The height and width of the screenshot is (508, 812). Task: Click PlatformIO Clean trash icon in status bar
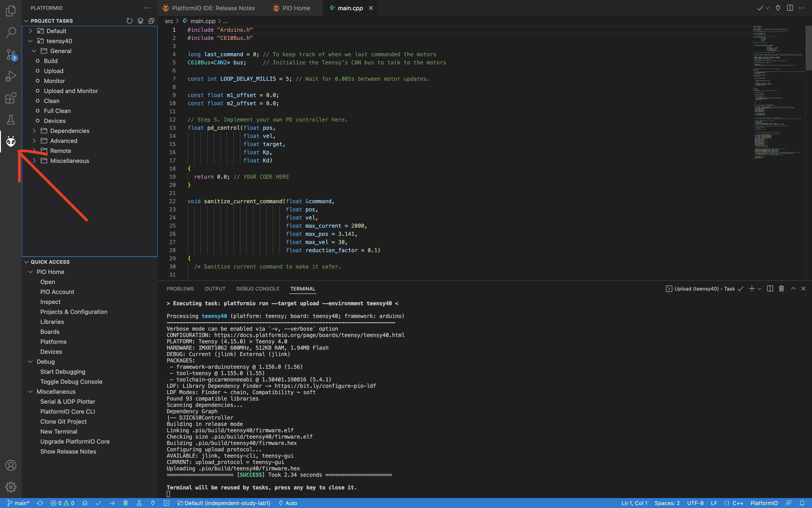click(126, 503)
